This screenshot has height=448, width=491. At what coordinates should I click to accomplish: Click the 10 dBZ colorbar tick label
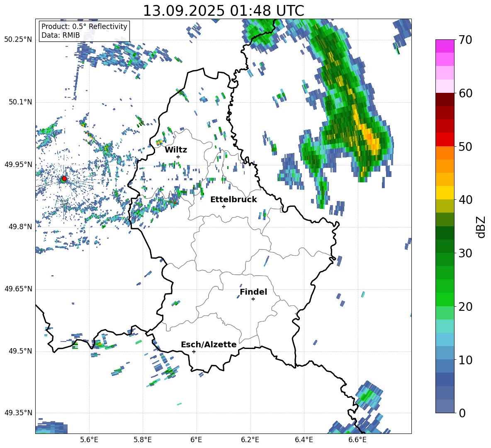pyautogui.click(x=465, y=360)
